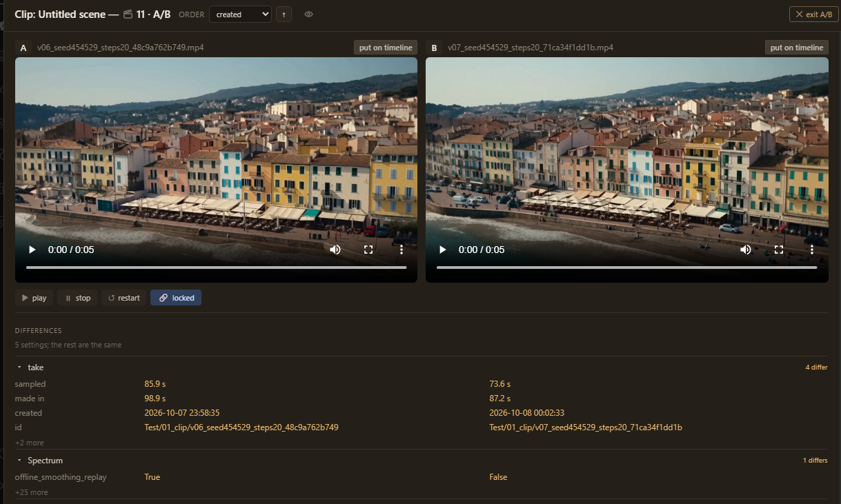Click created value 2026-10-07 23:58:35
Screen dimensions: 841x504
tap(181, 413)
